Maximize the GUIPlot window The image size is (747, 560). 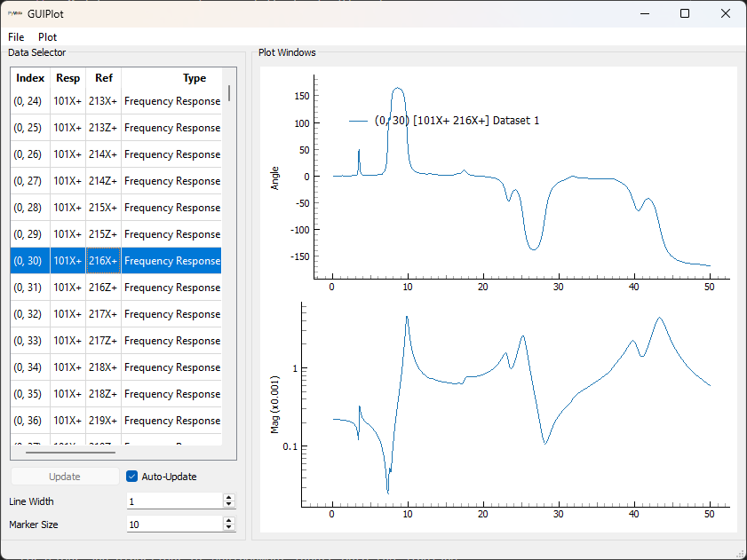(684, 13)
